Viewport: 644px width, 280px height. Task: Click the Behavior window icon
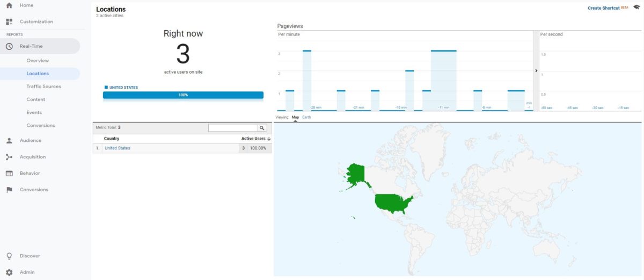pos(9,174)
